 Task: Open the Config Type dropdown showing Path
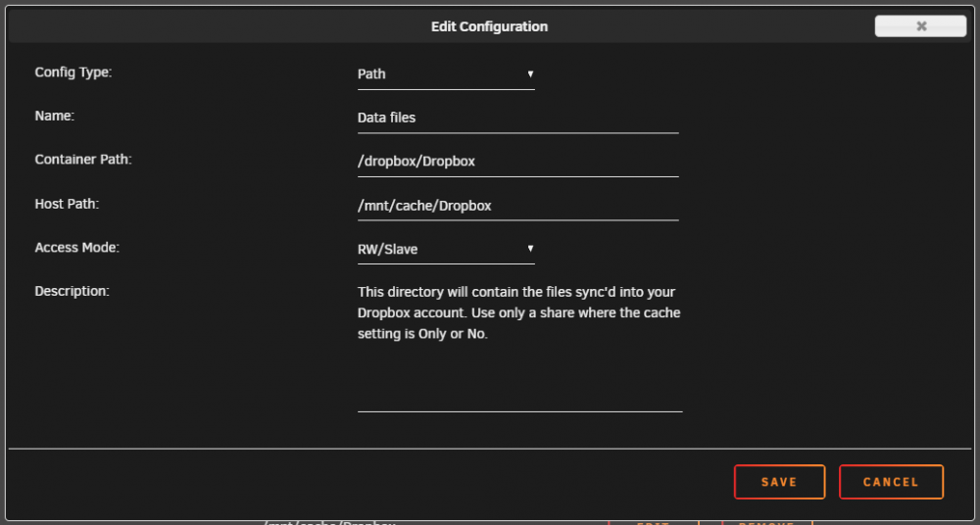click(x=446, y=74)
